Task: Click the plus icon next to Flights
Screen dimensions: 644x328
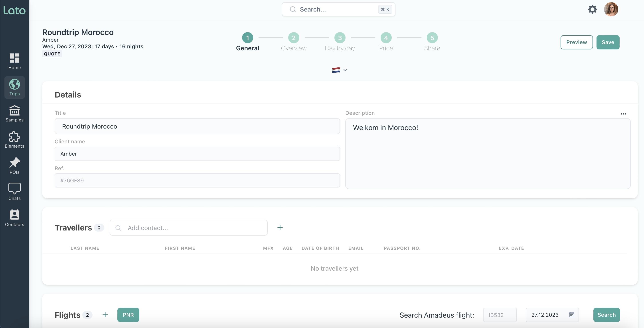Action: [105, 315]
